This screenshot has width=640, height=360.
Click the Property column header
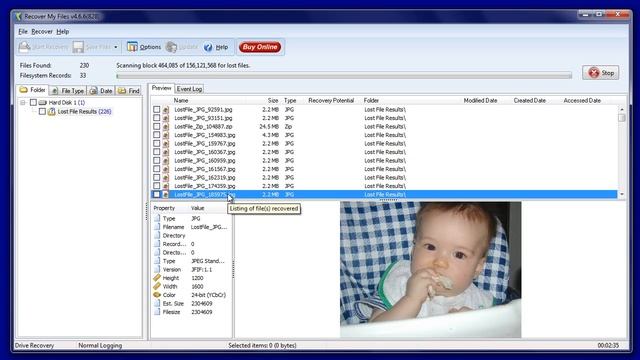[164, 208]
